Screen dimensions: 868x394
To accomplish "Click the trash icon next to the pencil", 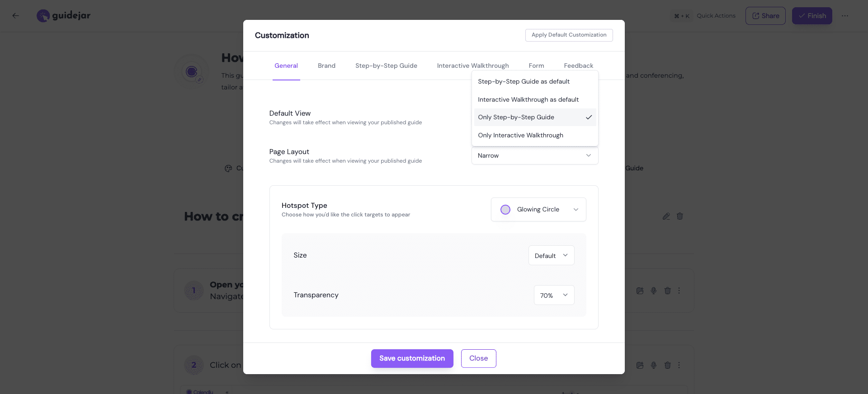I will click(679, 216).
